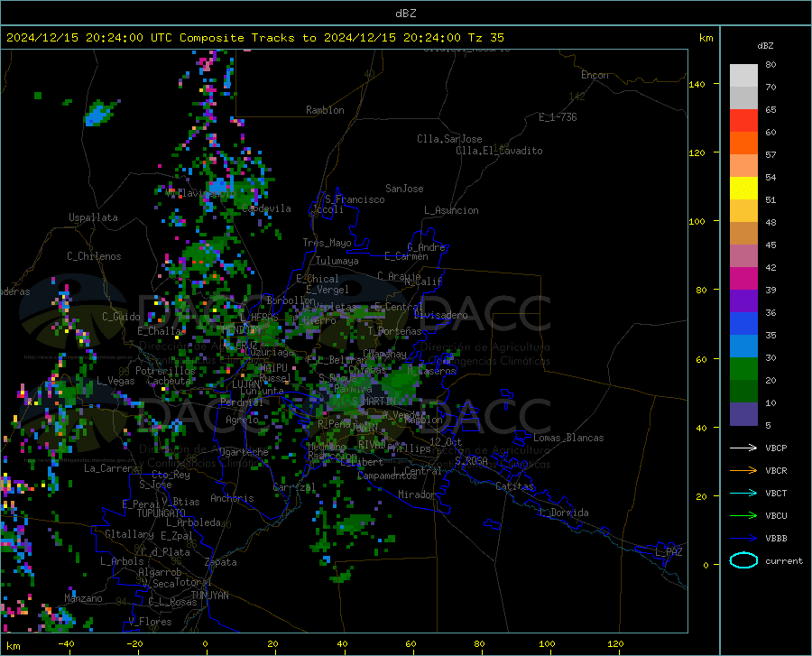Click the green VBCU arrow legend icon
The image size is (812, 656).
743,515
